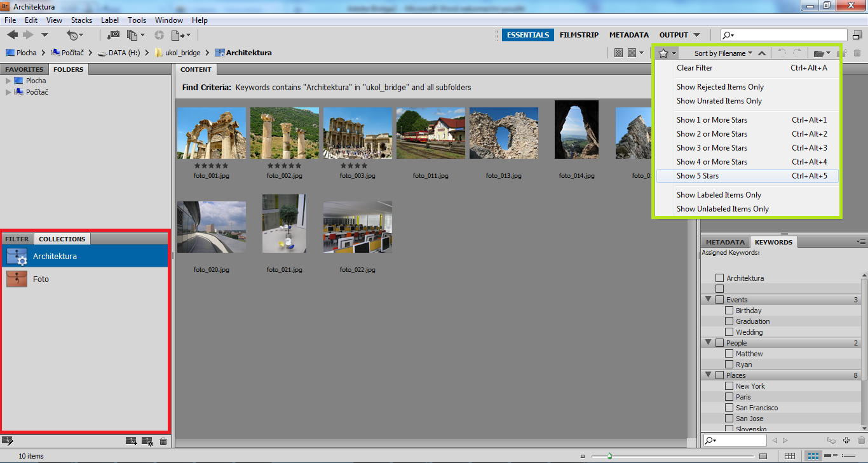The image size is (868, 463).
Task: Expand the Plocha folder tree node
Action: point(8,81)
